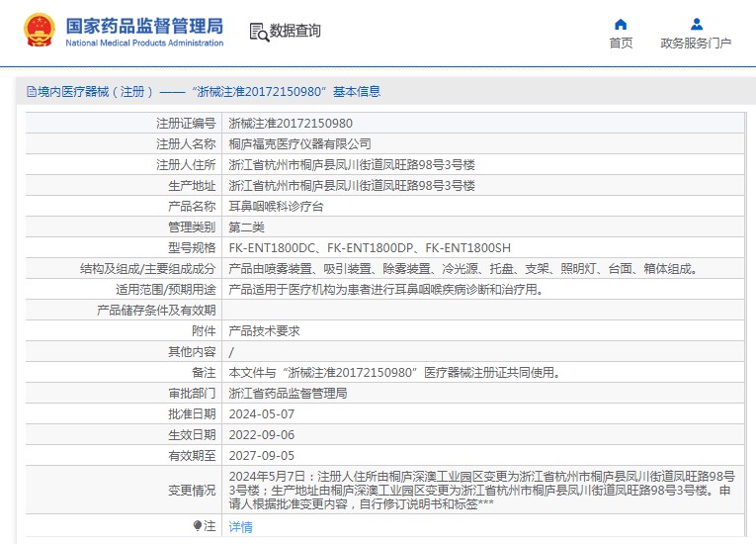Click attachment value 产品技术要求
The width and height of the screenshot is (756, 544).
(264, 330)
